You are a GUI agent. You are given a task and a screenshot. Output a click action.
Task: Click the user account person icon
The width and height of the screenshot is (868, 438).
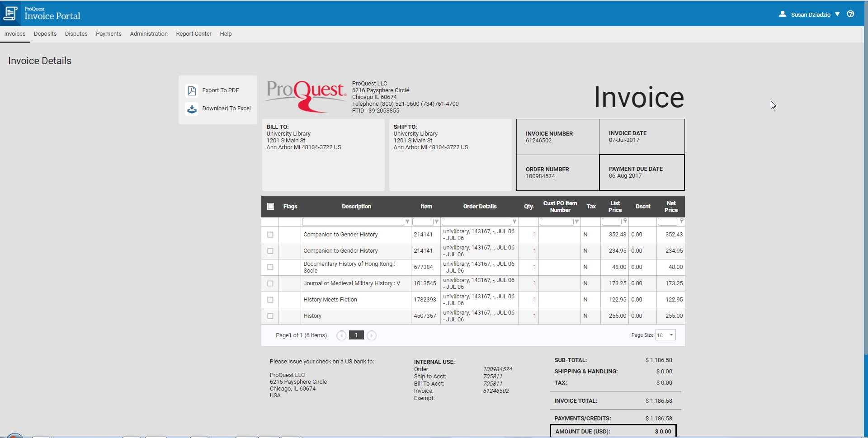[x=783, y=14]
